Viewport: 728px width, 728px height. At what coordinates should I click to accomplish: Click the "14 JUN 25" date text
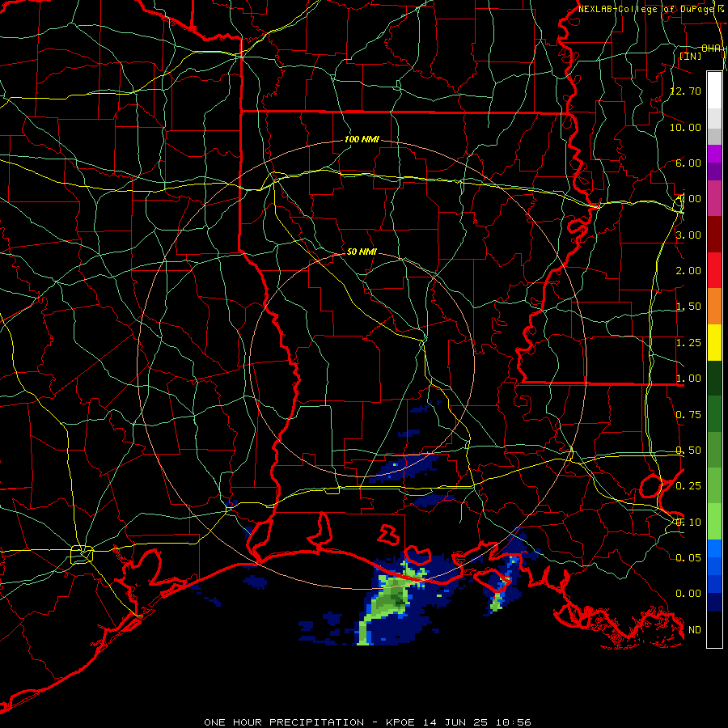click(456, 722)
